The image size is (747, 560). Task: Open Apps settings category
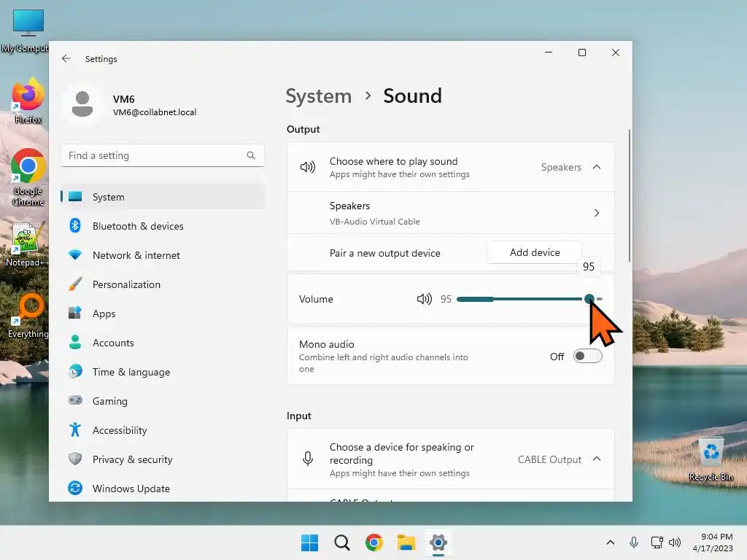(163, 314)
